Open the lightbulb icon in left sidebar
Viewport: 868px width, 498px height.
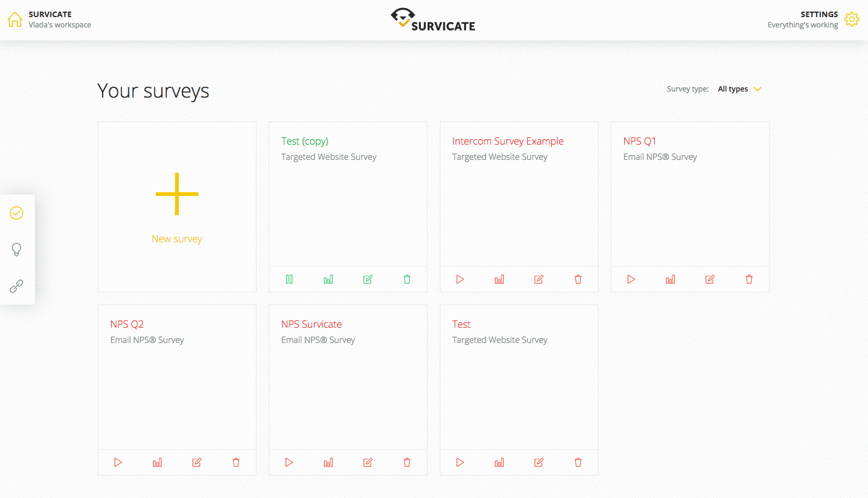[x=16, y=249]
